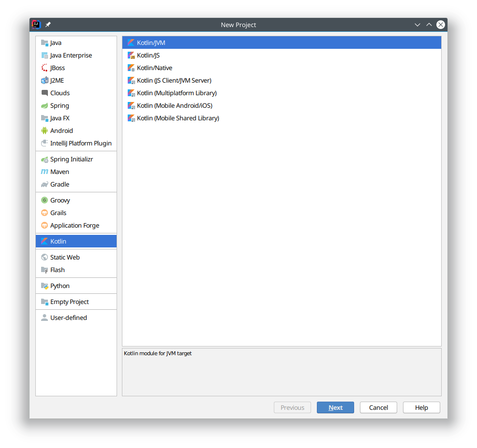Choose the Application Forge category label

75,226
